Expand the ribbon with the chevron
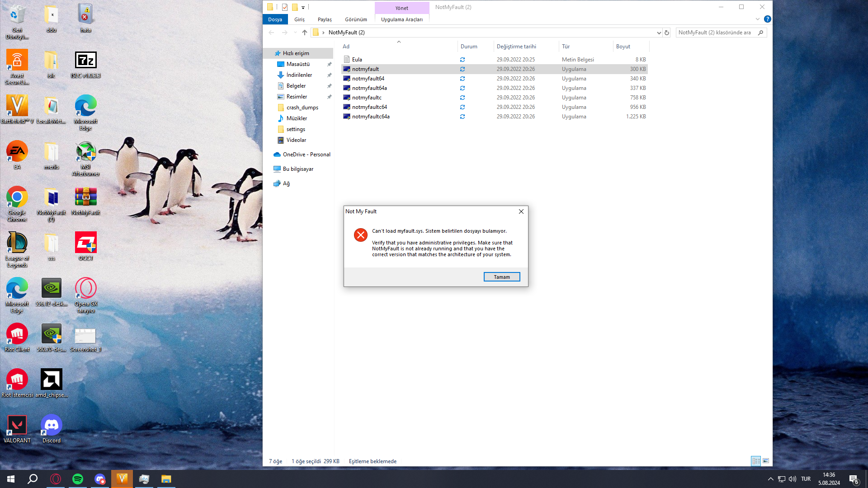This screenshot has width=868, height=488. [x=758, y=19]
